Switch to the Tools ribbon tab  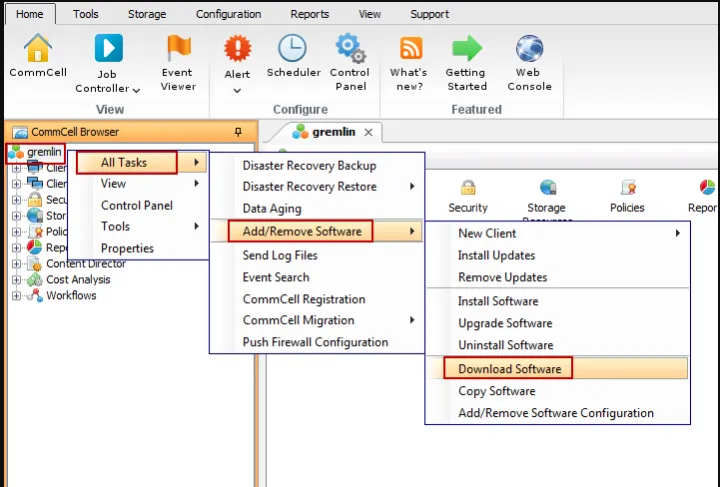[x=85, y=14]
